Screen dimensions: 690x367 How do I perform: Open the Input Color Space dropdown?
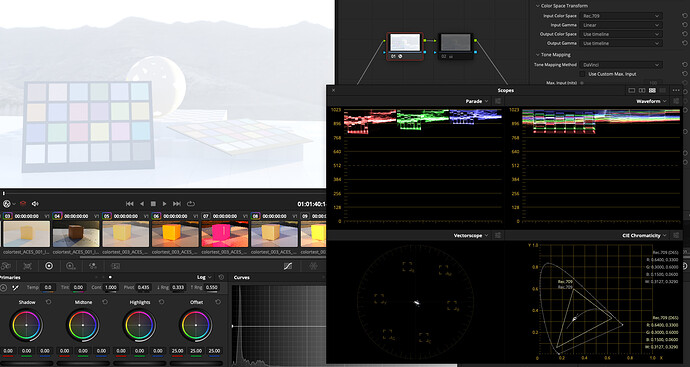point(621,16)
